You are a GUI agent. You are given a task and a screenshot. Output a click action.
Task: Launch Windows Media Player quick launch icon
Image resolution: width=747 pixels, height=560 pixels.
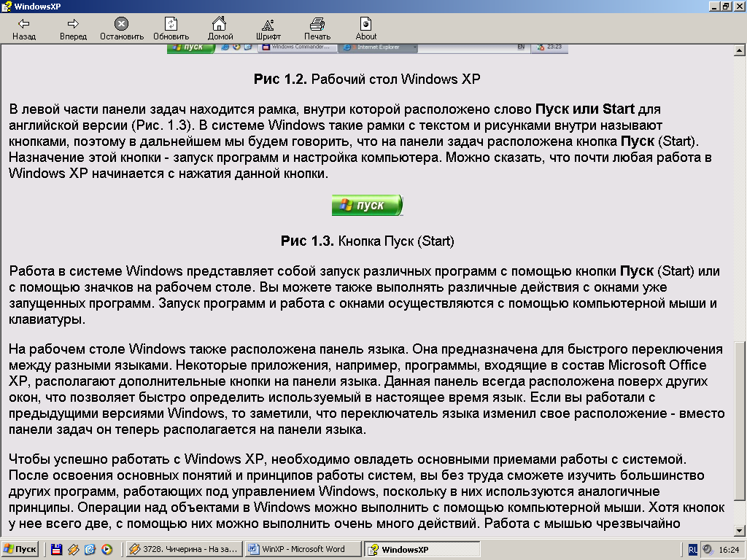107,550
